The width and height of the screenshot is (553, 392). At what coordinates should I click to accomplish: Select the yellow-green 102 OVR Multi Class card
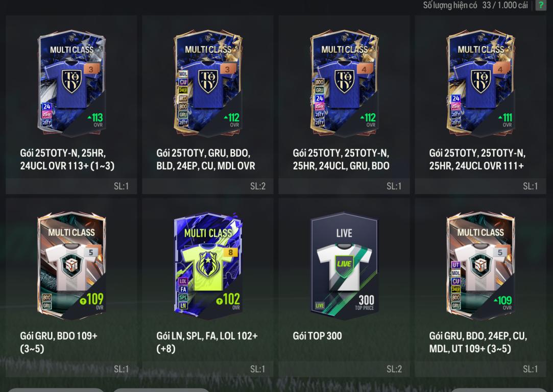pyautogui.click(x=208, y=266)
